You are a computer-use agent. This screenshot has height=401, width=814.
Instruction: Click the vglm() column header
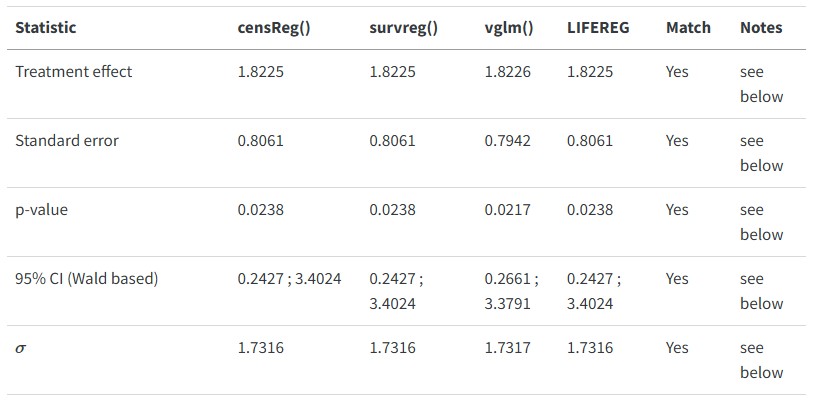508,28
